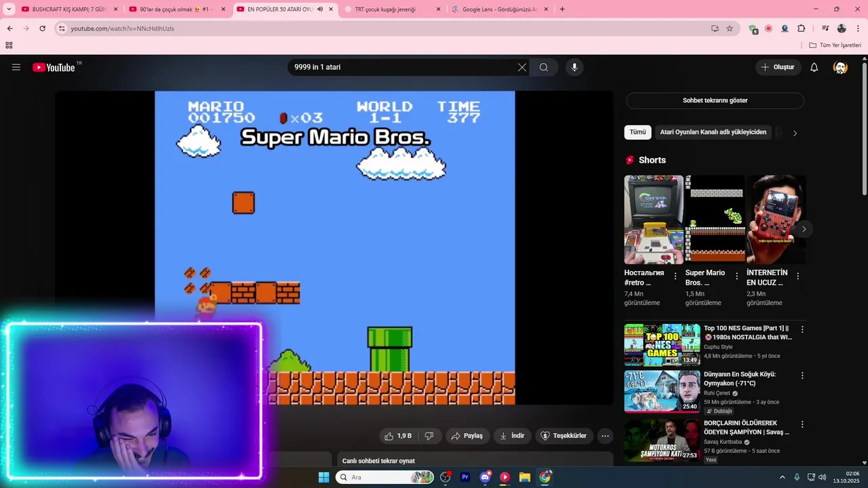Open the Chrome profile avatar

click(x=842, y=28)
